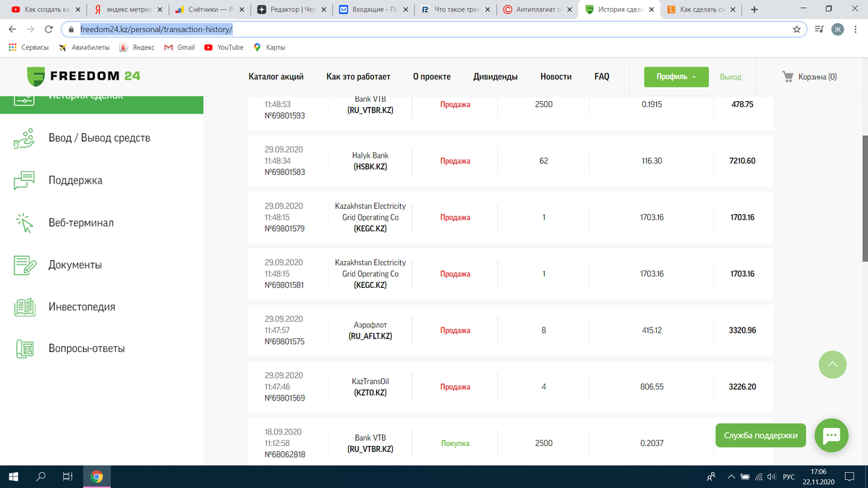The image size is (868, 488).
Task: Click the Windows Start button
Action: (x=13, y=476)
